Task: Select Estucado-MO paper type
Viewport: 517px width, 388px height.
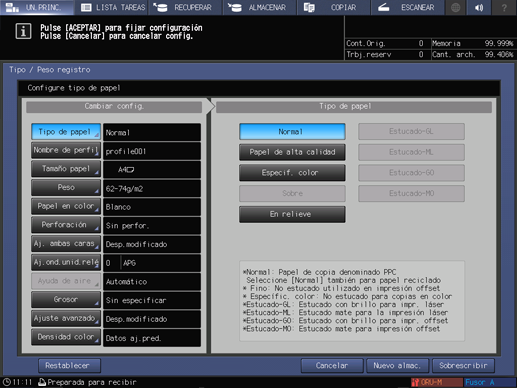Action: pyautogui.click(x=411, y=194)
